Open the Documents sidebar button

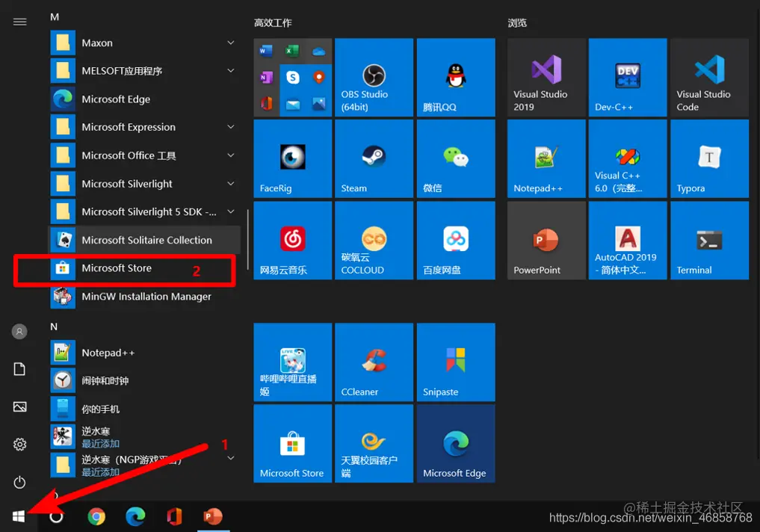[x=19, y=369]
